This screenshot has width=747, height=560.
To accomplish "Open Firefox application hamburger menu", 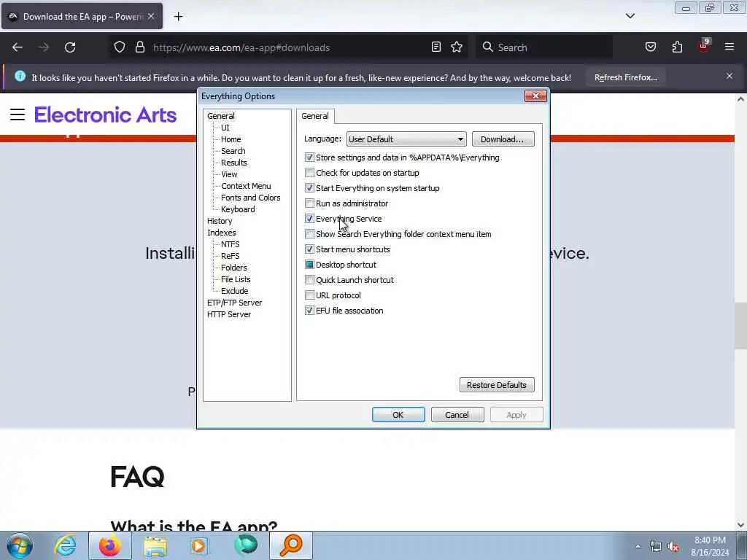I will (x=729, y=47).
